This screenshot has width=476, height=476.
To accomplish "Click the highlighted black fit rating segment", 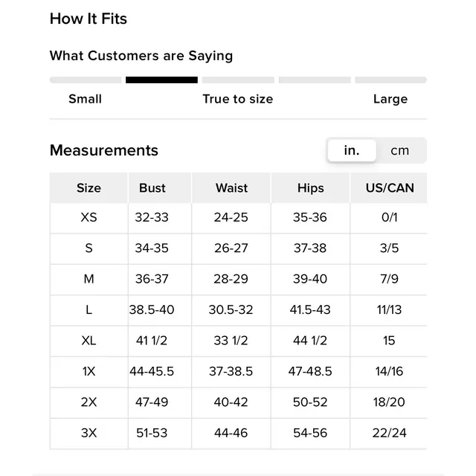I will [161, 80].
